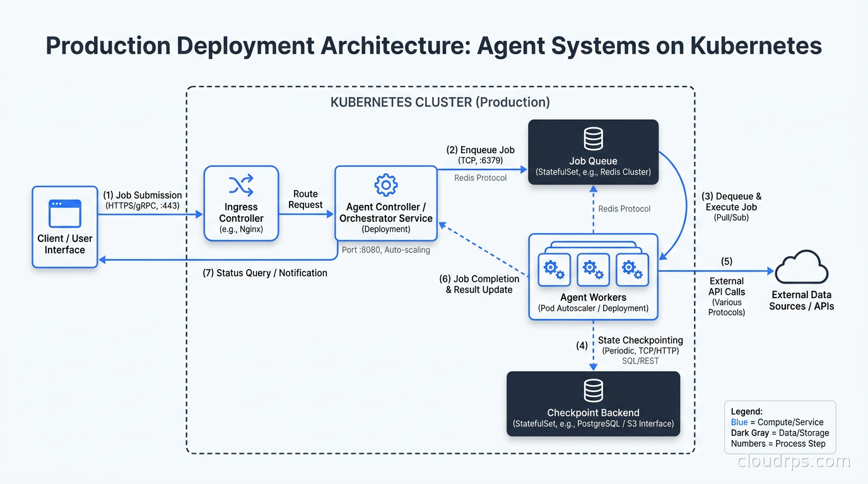The image size is (868, 484).
Task: Click '(Pull/Sub)' text
Action: (x=731, y=217)
